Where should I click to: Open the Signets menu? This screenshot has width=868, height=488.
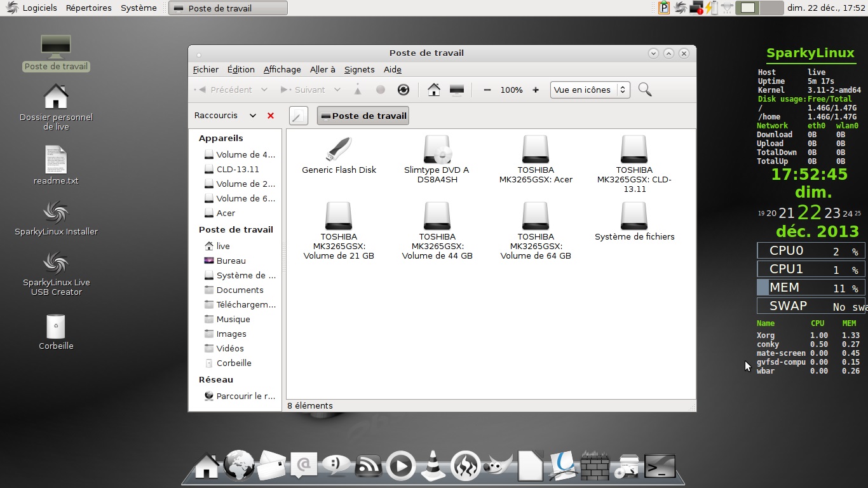pyautogui.click(x=360, y=69)
